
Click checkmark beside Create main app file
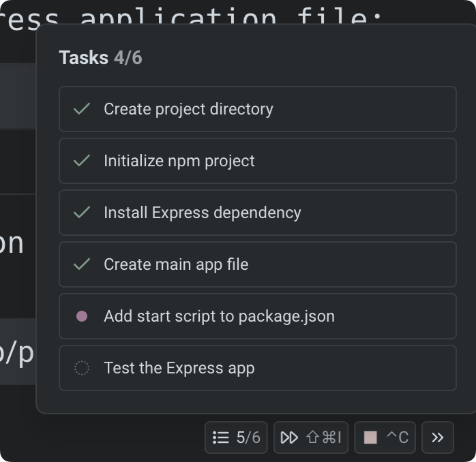82,264
